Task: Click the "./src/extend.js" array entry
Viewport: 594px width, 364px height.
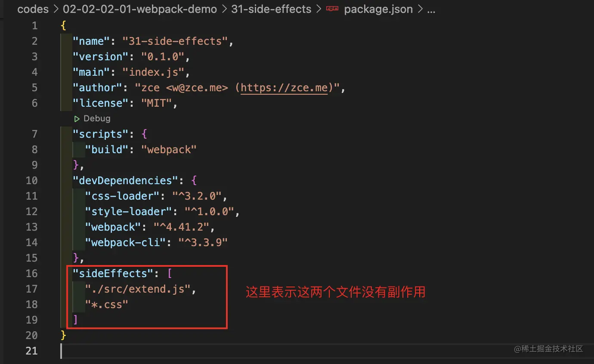Action: pos(138,289)
